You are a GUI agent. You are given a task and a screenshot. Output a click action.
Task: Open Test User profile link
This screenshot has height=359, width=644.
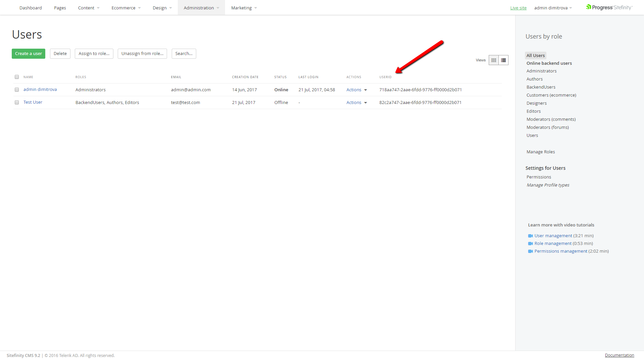click(33, 102)
